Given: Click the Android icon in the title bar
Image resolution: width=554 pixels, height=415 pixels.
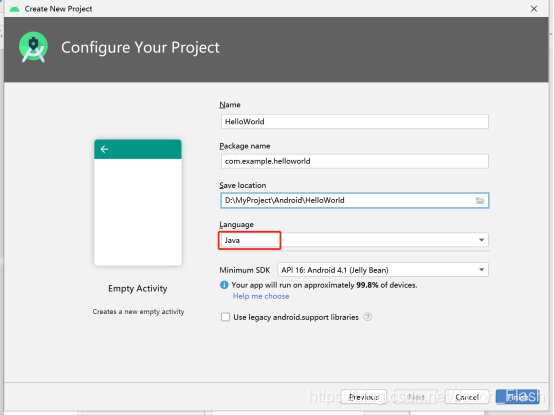Looking at the screenshot, I should [14, 9].
